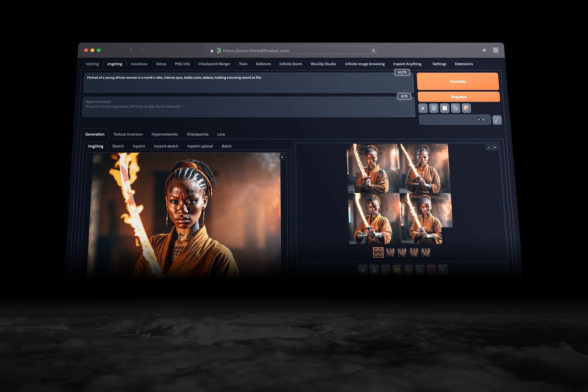Image resolution: width=588 pixels, height=392 pixels.
Task: Remove the input image with its X
Action: tap(282, 157)
